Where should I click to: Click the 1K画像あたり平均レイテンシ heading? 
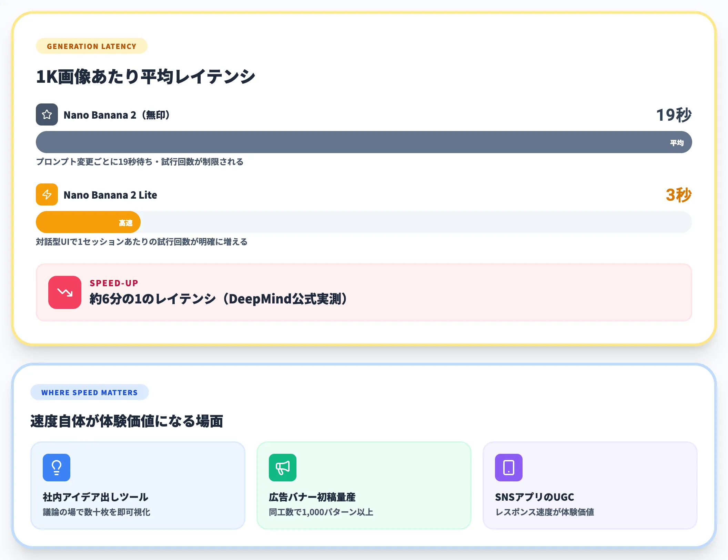145,77
